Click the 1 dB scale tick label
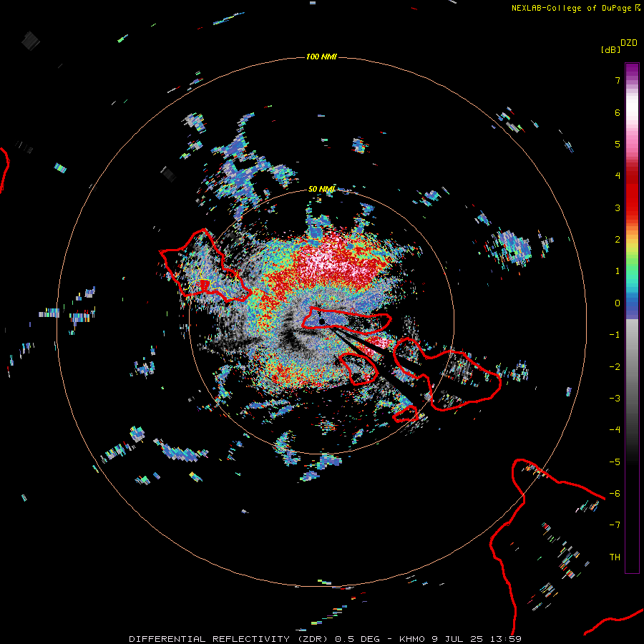 point(618,271)
